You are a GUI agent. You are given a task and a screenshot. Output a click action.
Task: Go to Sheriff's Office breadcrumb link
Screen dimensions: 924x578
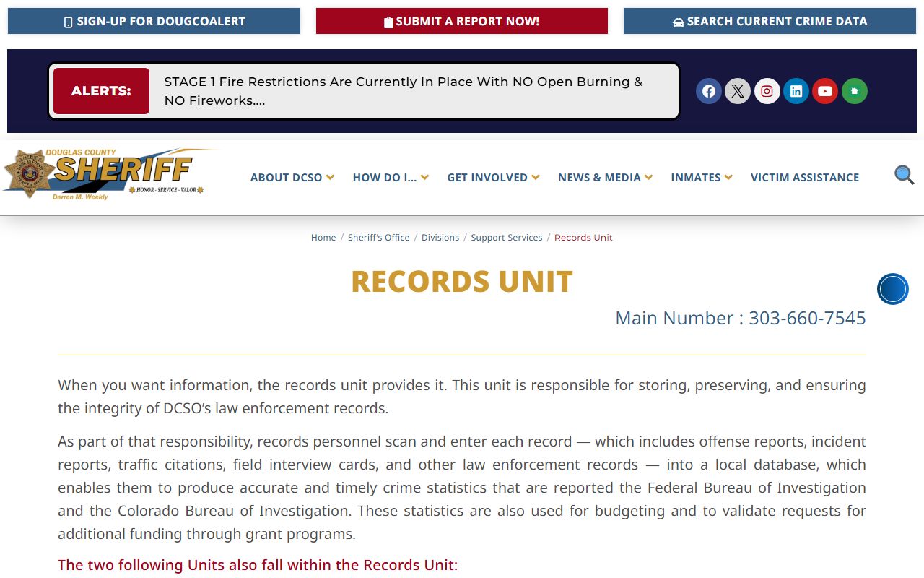coord(378,238)
